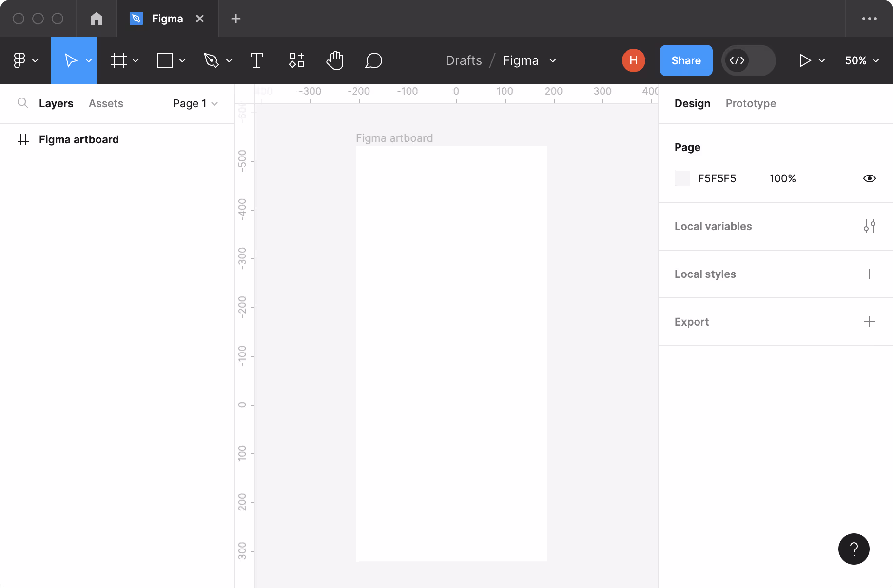Select the Comment tool
The width and height of the screenshot is (893, 588).
[373, 60]
